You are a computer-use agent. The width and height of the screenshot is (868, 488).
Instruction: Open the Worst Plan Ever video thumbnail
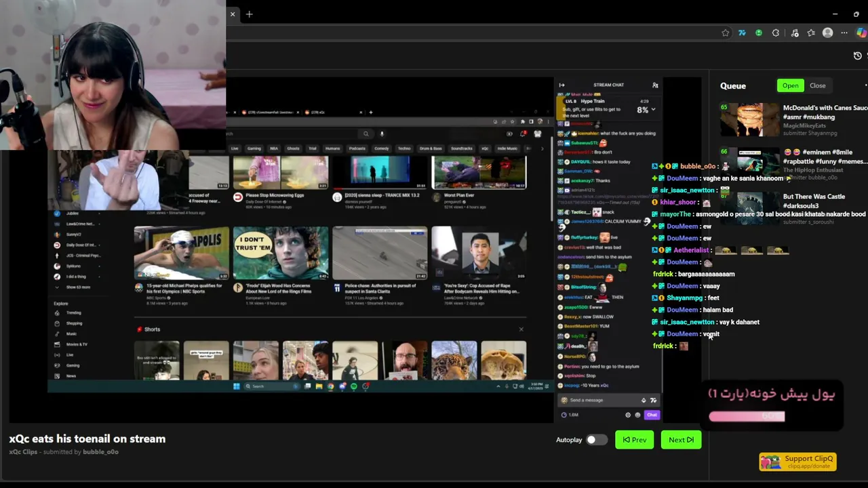(x=479, y=172)
